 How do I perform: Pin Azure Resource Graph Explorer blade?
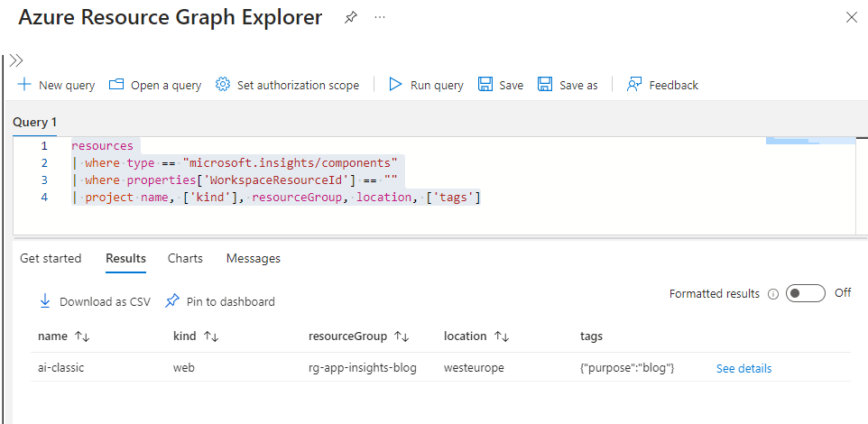click(x=350, y=18)
